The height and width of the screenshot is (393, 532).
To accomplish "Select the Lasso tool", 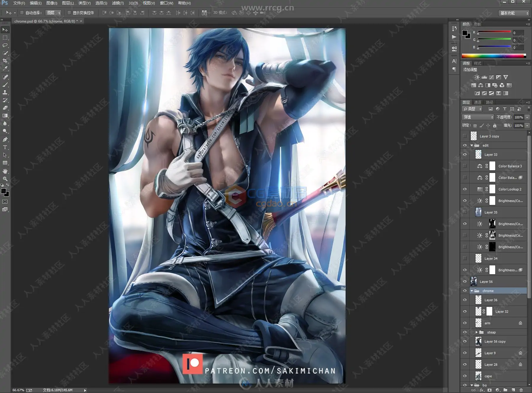I will pyautogui.click(x=5, y=45).
